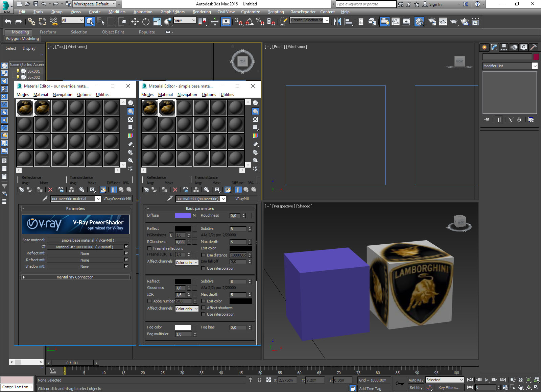
Task: Open the Modify tab in Command Panel
Action: (x=494, y=47)
